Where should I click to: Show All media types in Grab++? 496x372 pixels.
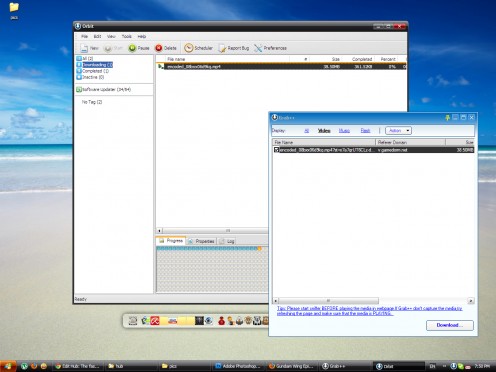(306, 131)
